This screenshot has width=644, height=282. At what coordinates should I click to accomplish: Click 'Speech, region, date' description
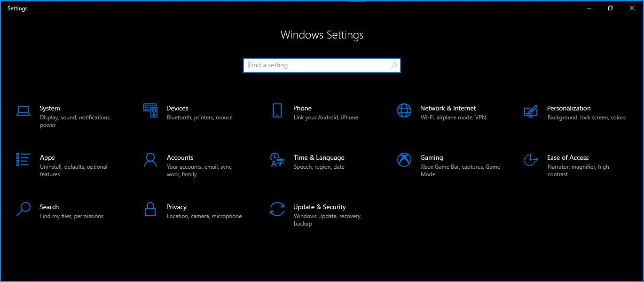[319, 167]
